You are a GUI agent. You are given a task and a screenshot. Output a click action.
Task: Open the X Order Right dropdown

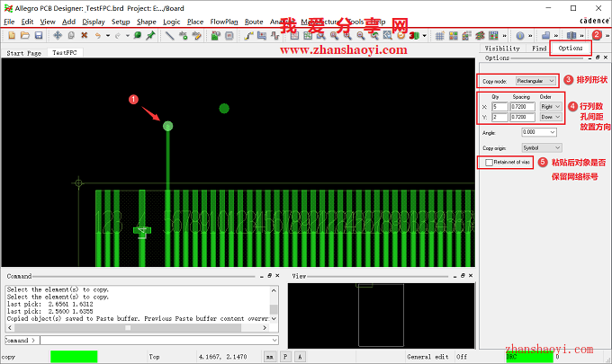tap(551, 106)
